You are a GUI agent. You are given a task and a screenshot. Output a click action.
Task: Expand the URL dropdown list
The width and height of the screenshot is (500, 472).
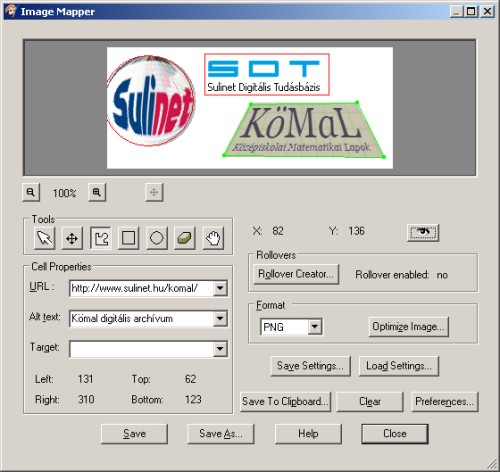coord(220,288)
